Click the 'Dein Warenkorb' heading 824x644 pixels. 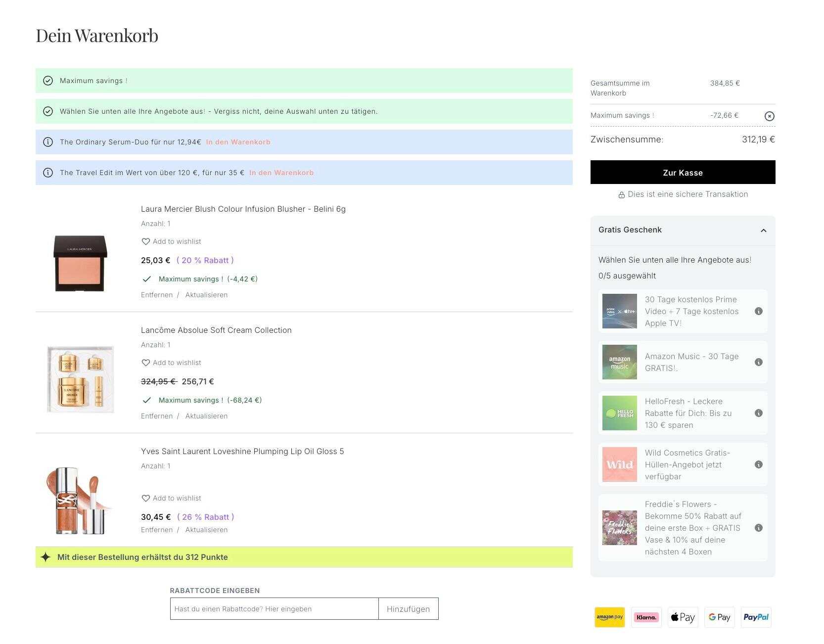click(x=97, y=36)
